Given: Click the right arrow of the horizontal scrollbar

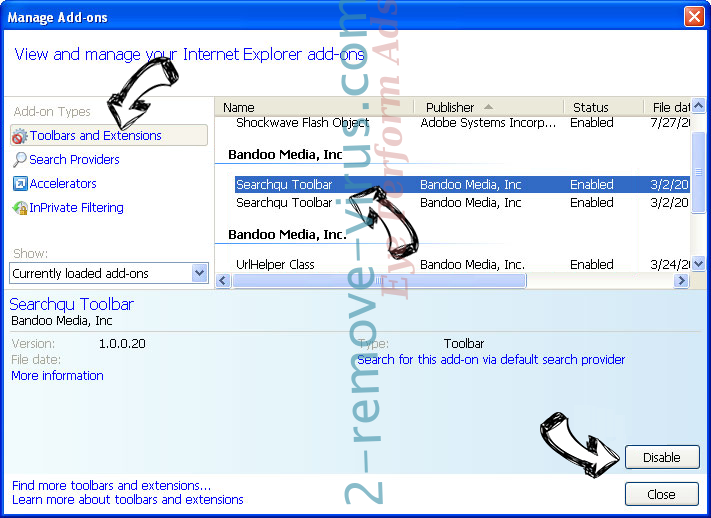Looking at the screenshot, I should [x=681, y=281].
